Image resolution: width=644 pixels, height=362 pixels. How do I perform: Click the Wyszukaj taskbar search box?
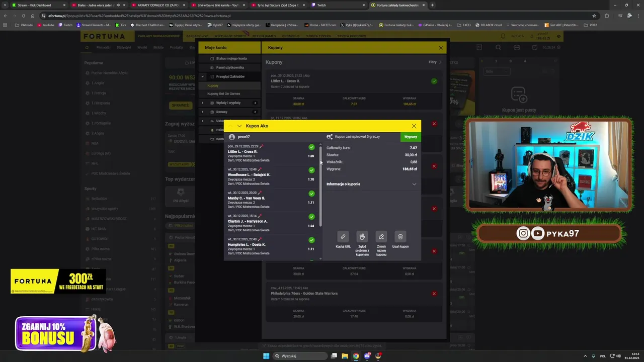(x=300, y=356)
